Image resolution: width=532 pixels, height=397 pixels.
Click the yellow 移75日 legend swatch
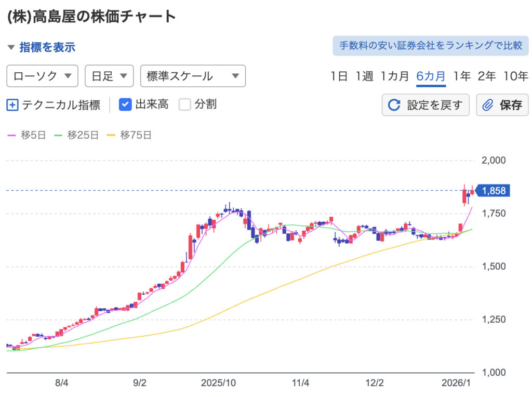point(111,136)
